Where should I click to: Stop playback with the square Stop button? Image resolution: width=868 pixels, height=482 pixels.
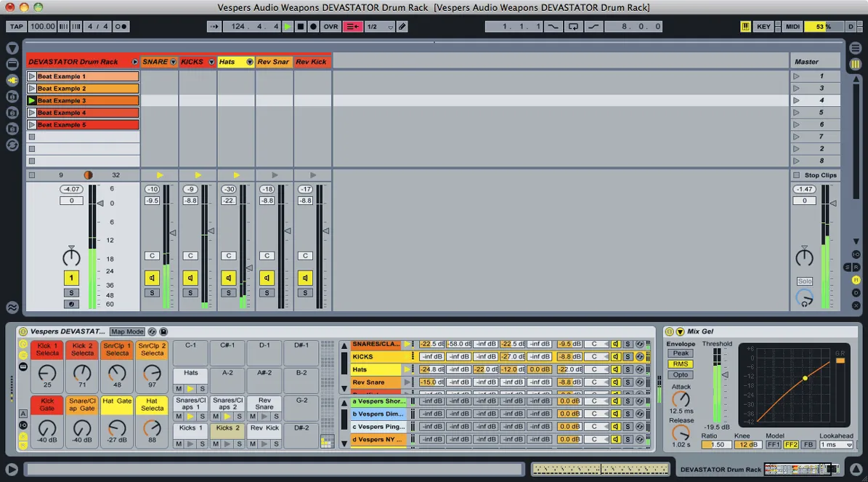coord(301,27)
